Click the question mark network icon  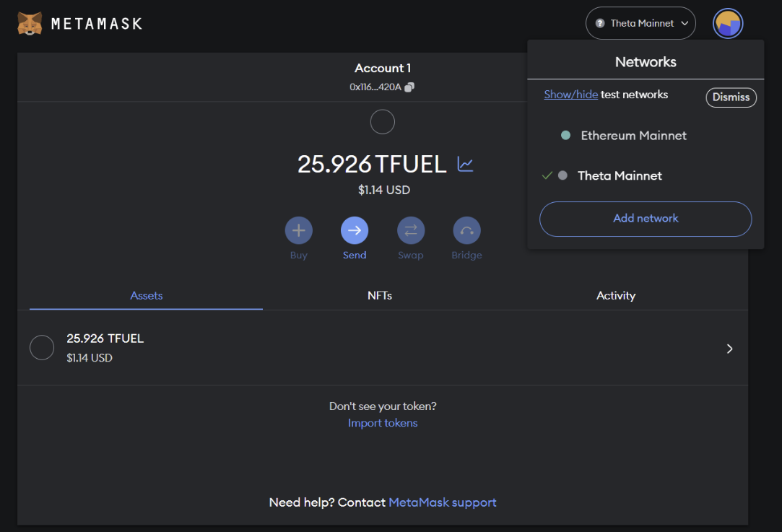pos(600,23)
